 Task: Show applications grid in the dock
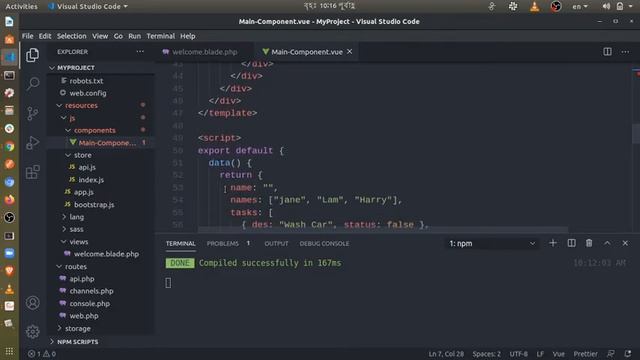click(9, 351)
